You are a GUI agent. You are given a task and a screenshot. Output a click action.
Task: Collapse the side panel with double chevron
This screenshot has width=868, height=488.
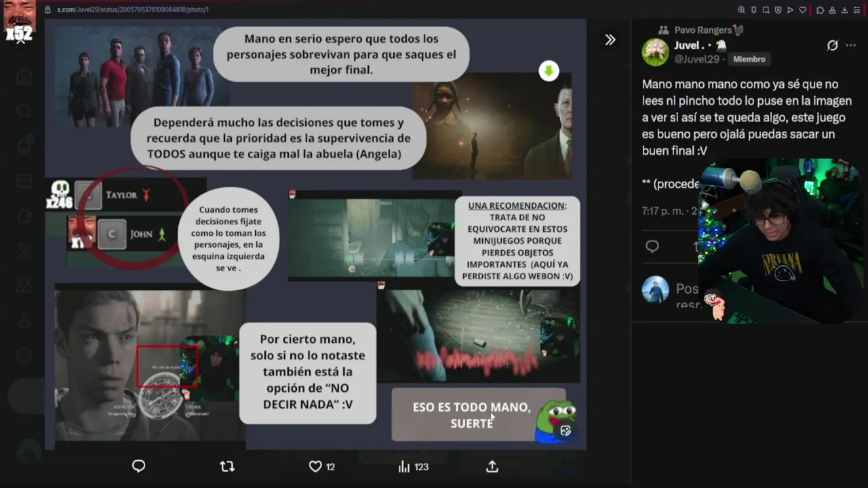pyautogui.click(x=610, y=40)
